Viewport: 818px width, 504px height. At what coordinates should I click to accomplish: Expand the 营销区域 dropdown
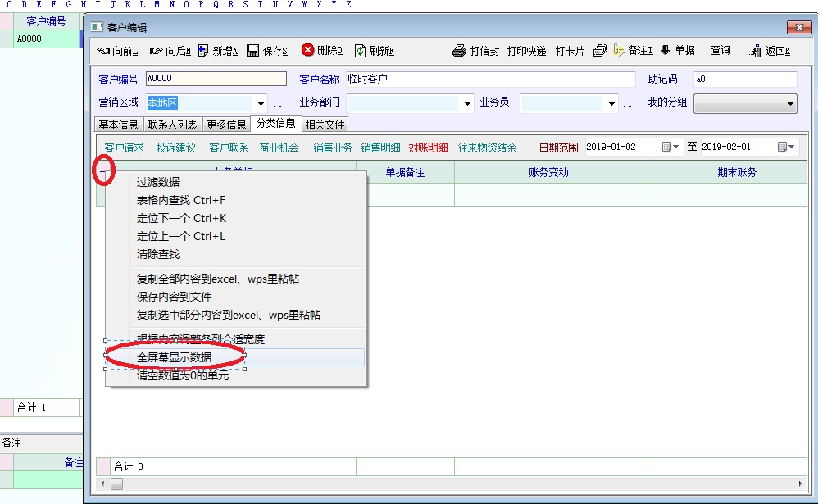[x=261, y=104]
